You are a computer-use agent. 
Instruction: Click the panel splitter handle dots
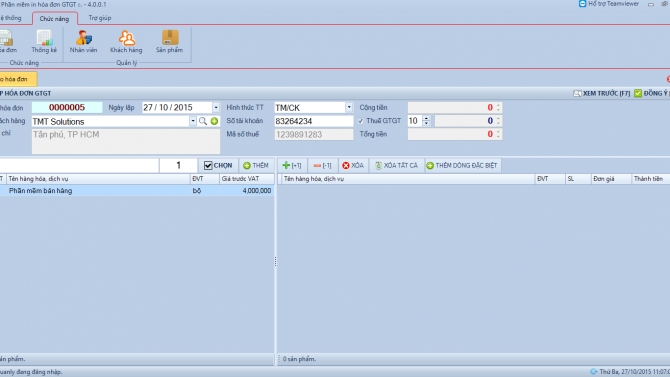coord(276,261)
